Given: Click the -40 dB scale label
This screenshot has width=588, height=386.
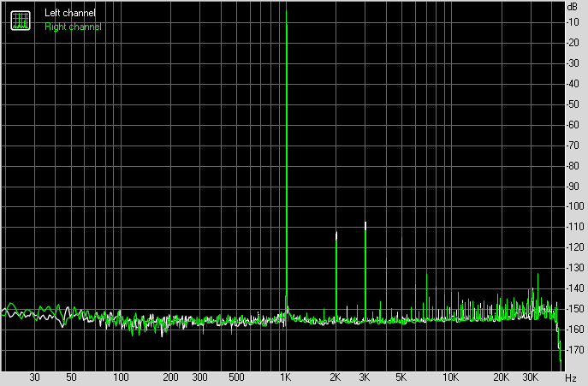Looking at the screenshot, I should click(573, 84).
